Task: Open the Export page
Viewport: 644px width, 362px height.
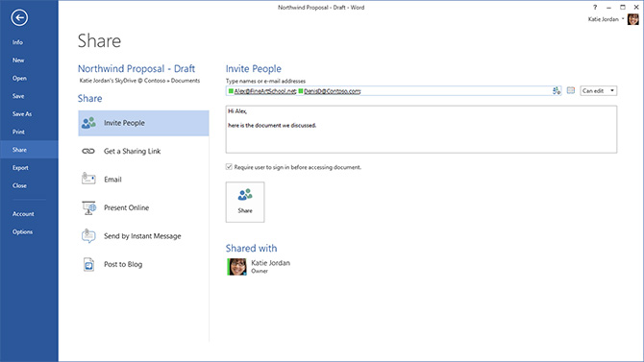Action: pos(20,168)
